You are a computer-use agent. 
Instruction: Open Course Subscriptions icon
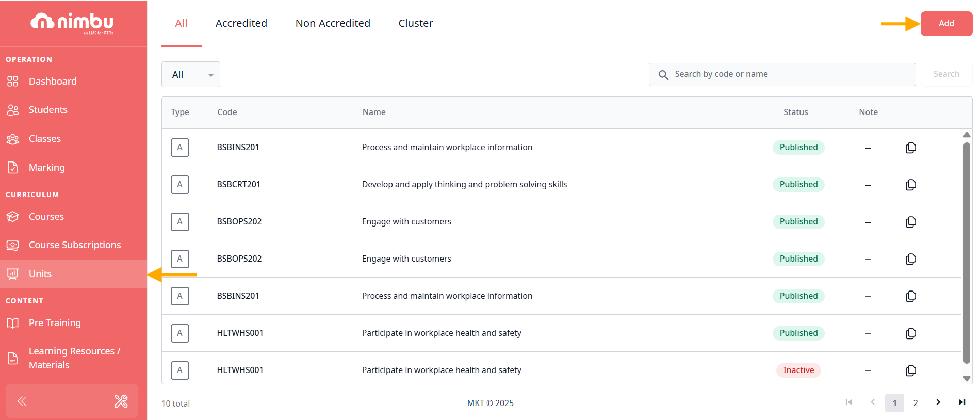(x=13, y=245)
